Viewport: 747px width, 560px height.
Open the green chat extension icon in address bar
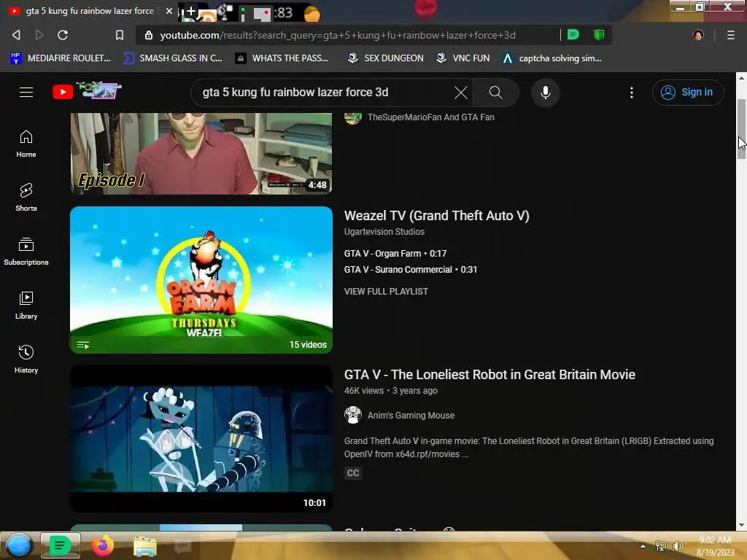[x=573, y=34]
